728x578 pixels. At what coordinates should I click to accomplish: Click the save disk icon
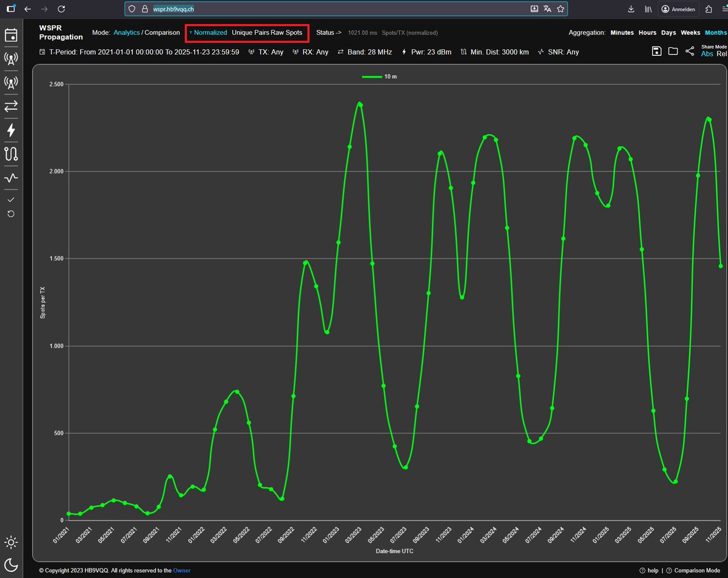[x=656, y=52]
